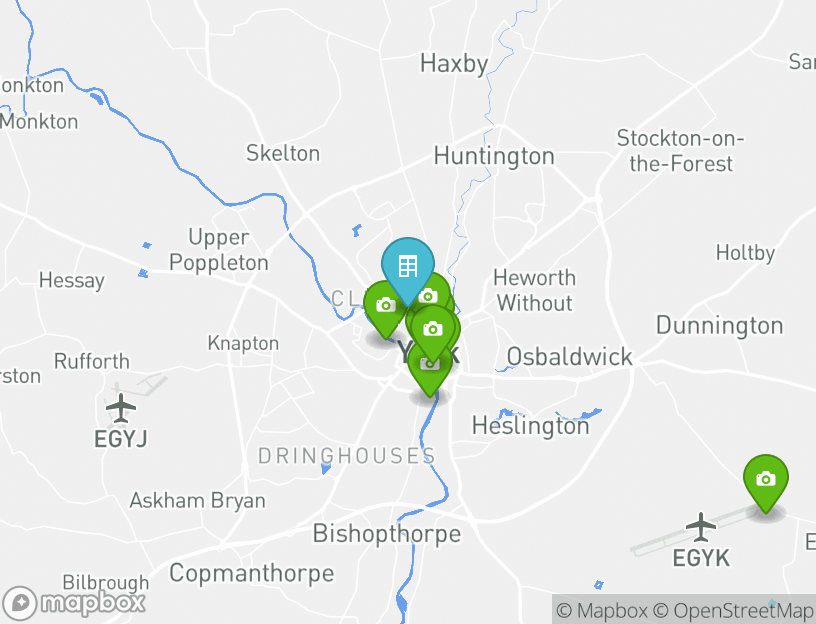This screenshot has width=816, height=624.
Task: Click the Upper Poppleton label
Action: coord(219,250)
